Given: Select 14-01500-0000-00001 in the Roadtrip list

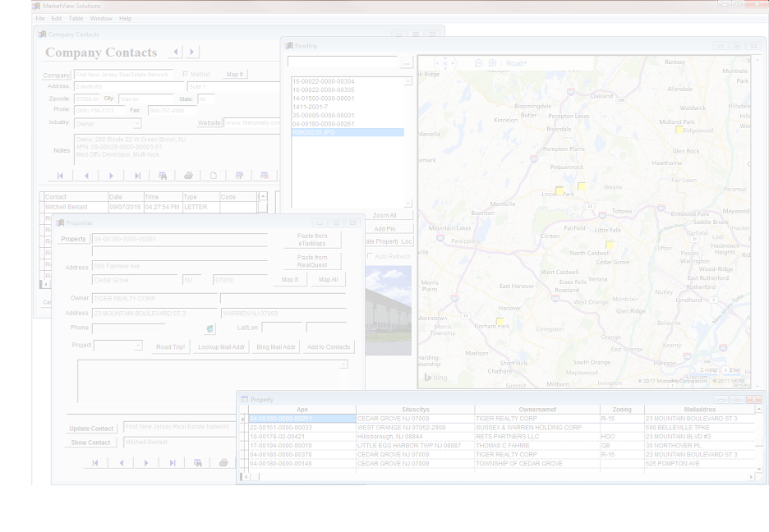Looking at the screenshot, I should pyautogui.click(x=348, y=98).
